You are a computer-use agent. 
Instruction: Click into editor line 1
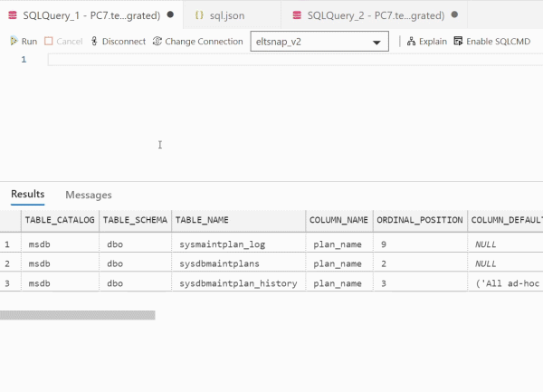pyautogui.click(x=295, y=60)
